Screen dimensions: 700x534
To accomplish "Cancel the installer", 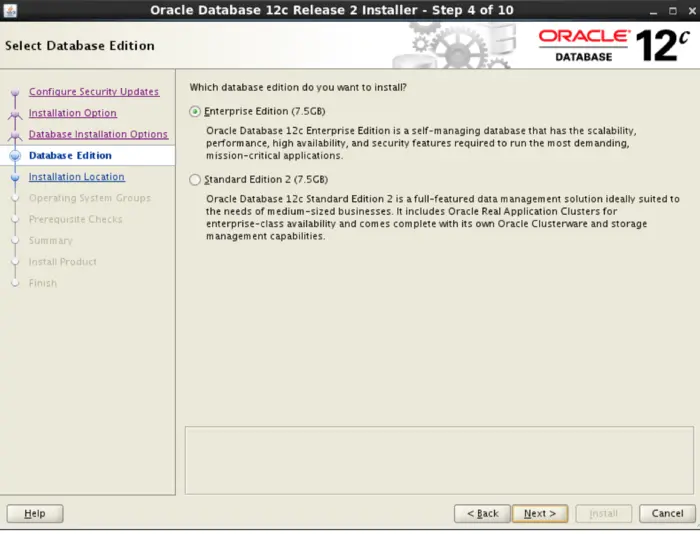I will point(667,513).
